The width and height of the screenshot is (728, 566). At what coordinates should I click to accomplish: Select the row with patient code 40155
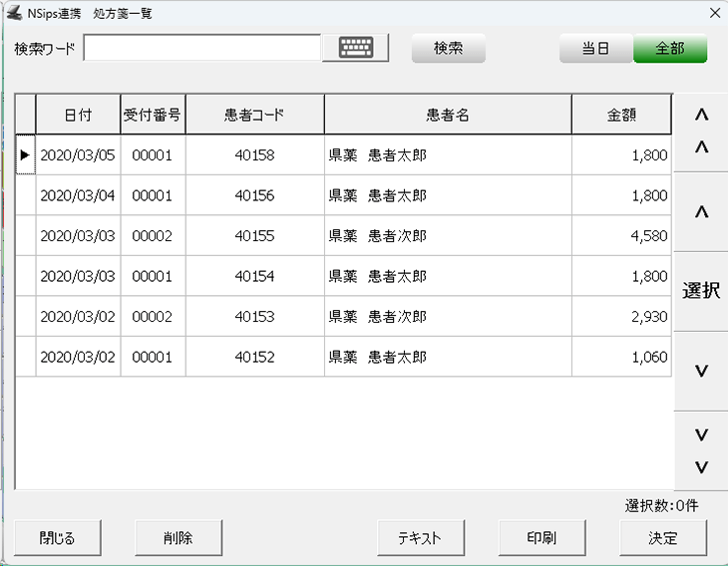click(x=254, y=236)
